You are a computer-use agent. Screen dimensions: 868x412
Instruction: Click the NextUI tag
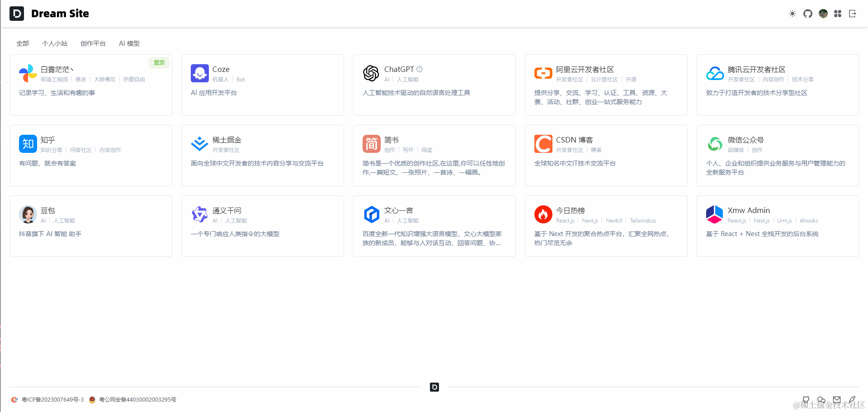[x=614, y=221]
